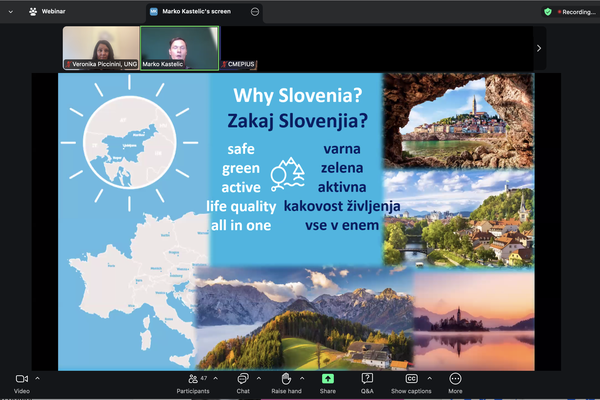Expand captions options caret
Screen dimensions: 600x400
pyautogui.click(x=430, y=379)
